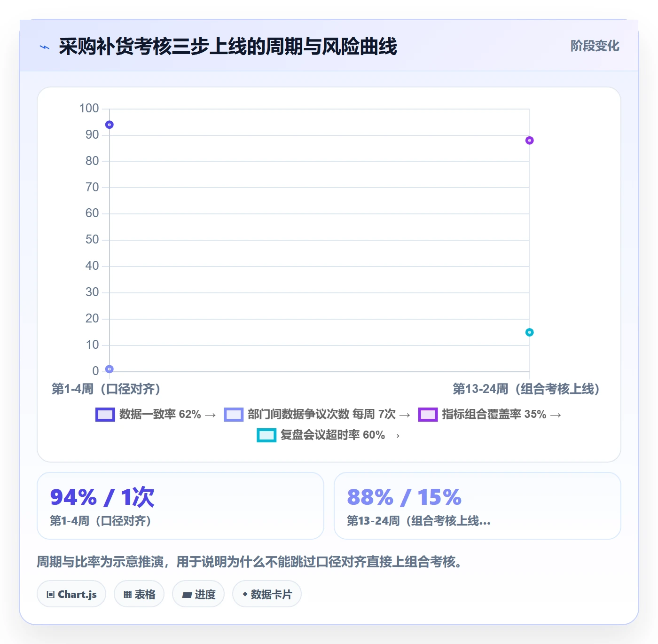Select the teal data point near 15

point(530,332)
